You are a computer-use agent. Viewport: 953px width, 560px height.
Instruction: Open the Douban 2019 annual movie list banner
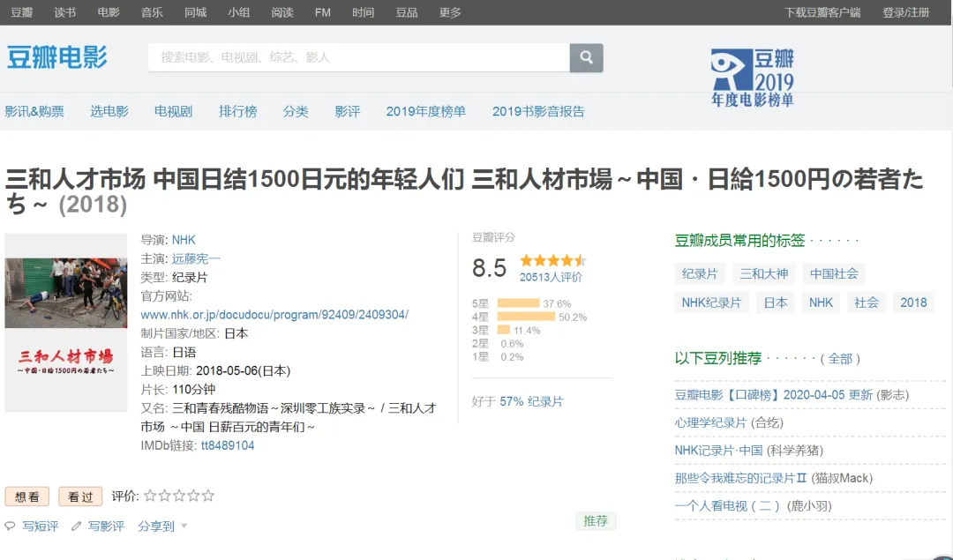pyautogui.click(x=753, y=78)
